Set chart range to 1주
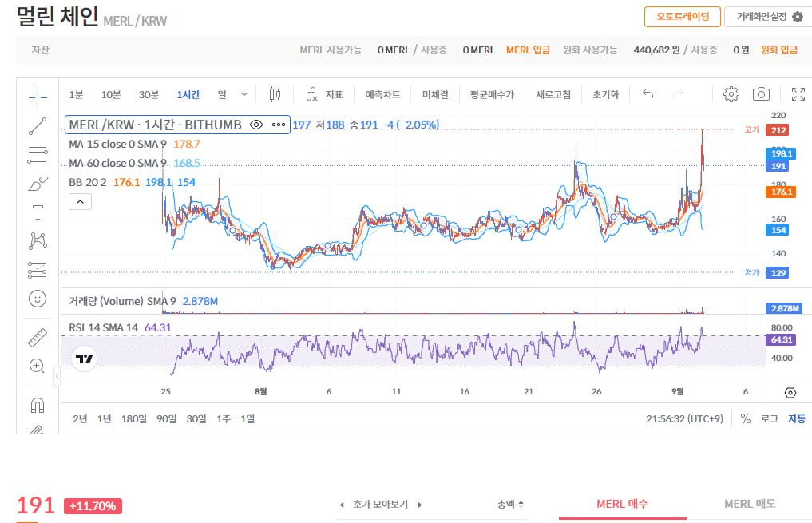Screen dimensions: 812x523 click(x=224, y=418)
